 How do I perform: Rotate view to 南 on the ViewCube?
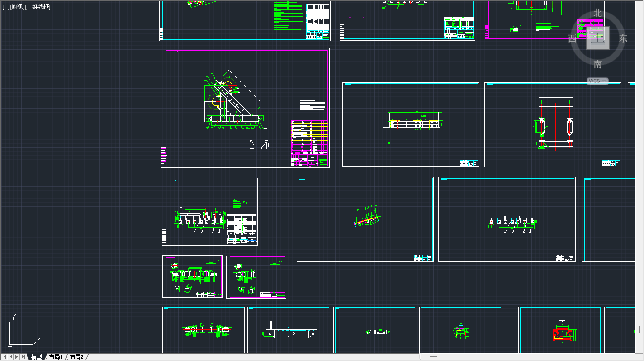tap(598, 64)
